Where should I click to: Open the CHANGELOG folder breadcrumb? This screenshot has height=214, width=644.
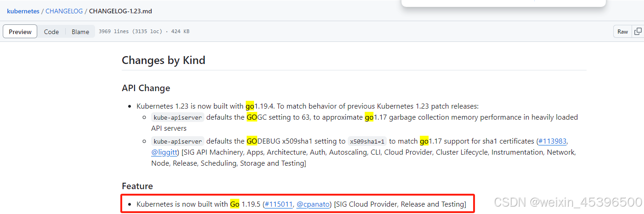pos(64,11)
